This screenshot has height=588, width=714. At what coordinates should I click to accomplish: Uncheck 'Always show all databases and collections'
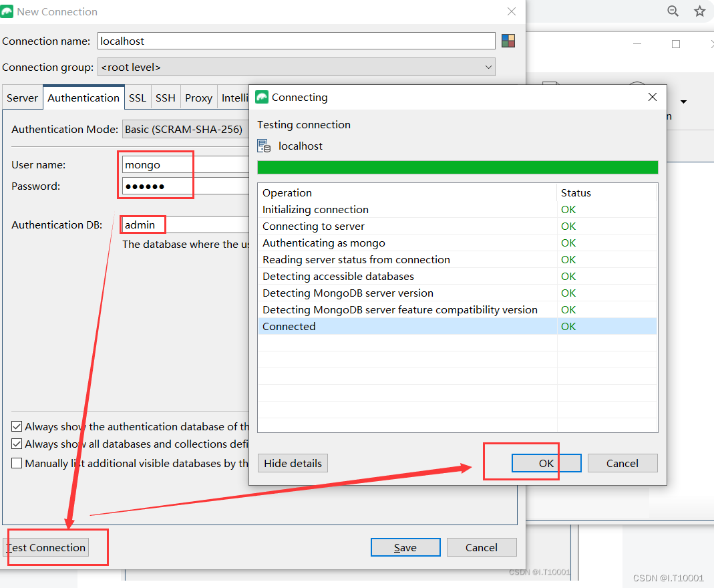pyautogui.click(x=16, y=444)
